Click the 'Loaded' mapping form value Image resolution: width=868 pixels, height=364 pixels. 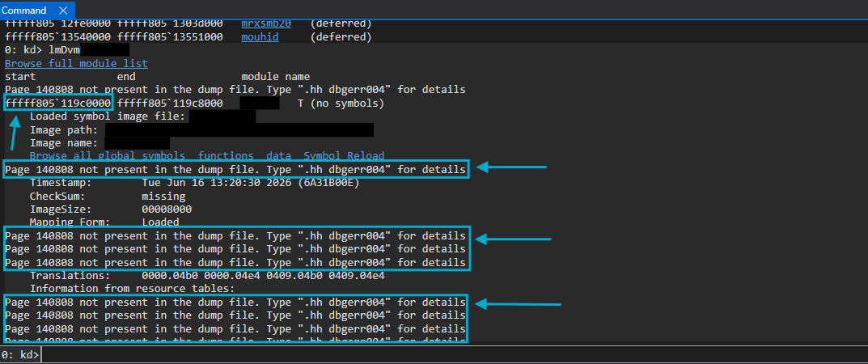(160, 222)
